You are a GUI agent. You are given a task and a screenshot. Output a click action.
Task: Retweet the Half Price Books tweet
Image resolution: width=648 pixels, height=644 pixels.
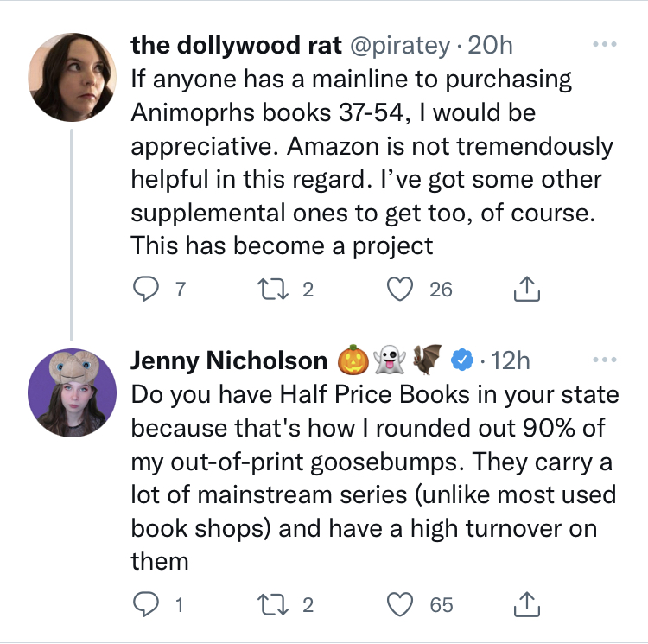[273, 604]
